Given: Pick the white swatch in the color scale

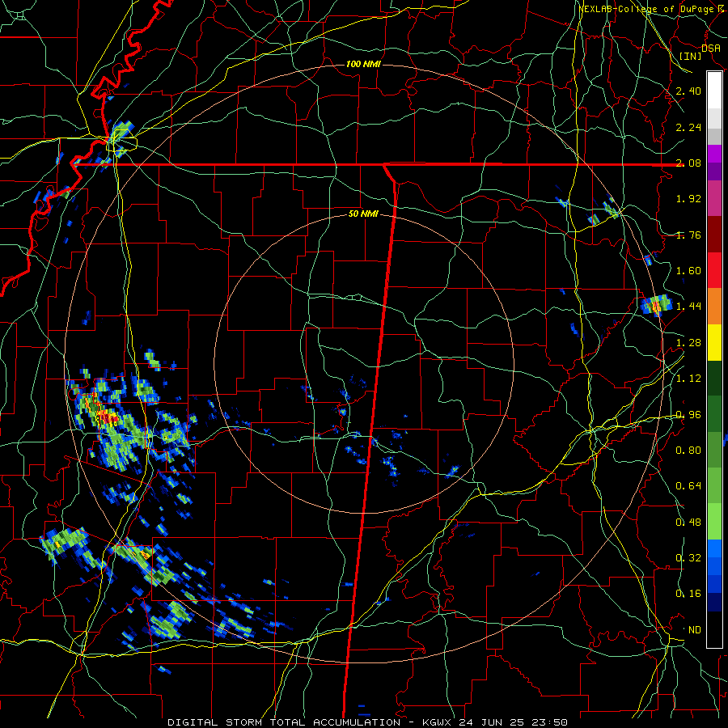Looking at the screenshot, I should [714, 91].
